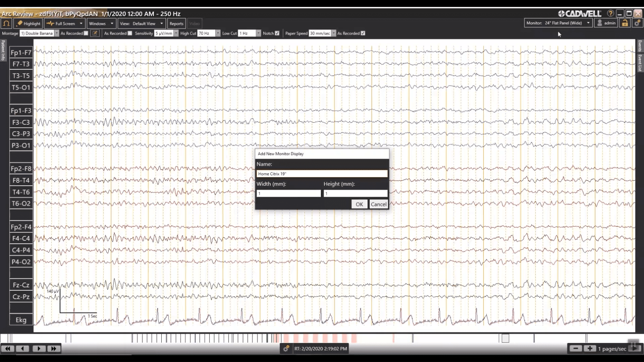Step forward one page with the arrow

click(x=39, y=349)
